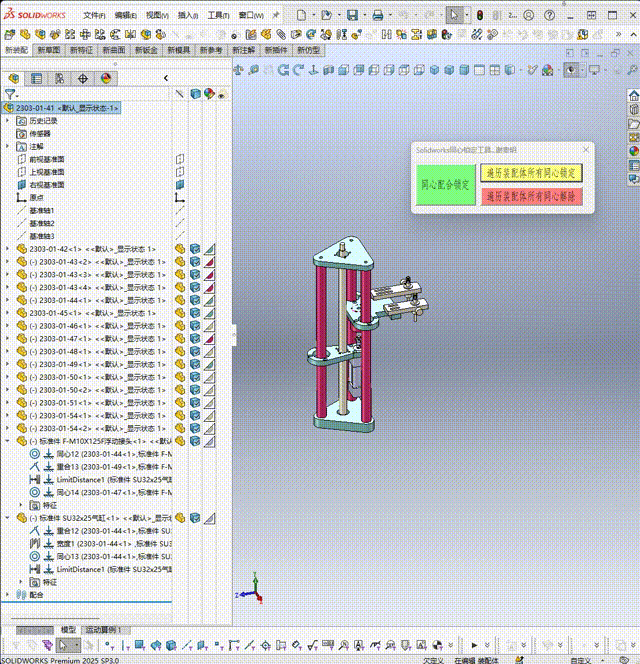Select the FeatureManager design tree tab icon

(x=14, y=78)
